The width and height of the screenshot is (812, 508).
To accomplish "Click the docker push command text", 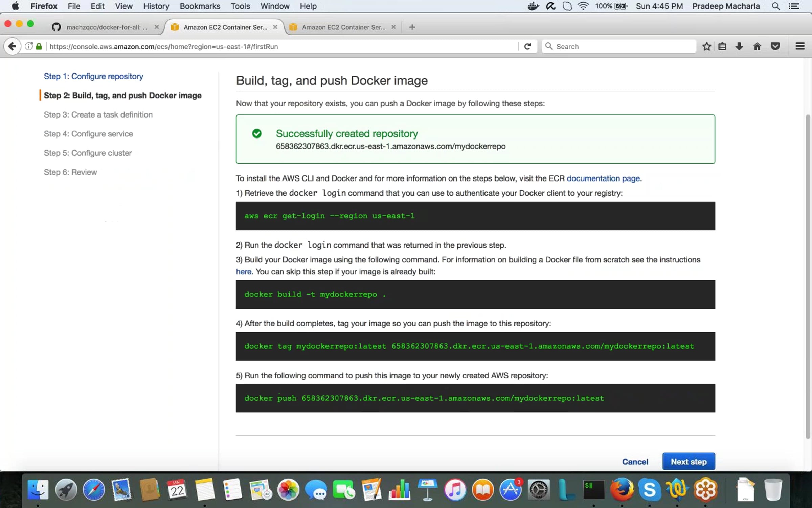I will (x=424, y=398).
